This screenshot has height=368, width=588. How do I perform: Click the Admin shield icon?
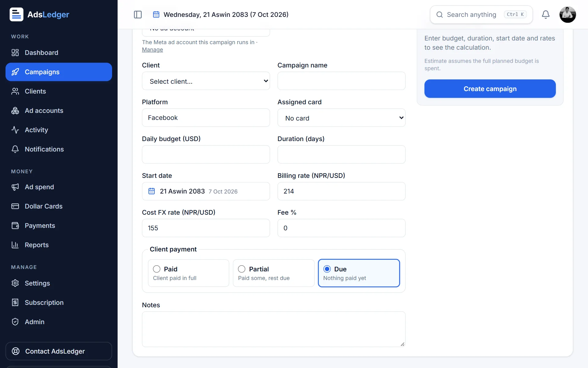(15, 322)
